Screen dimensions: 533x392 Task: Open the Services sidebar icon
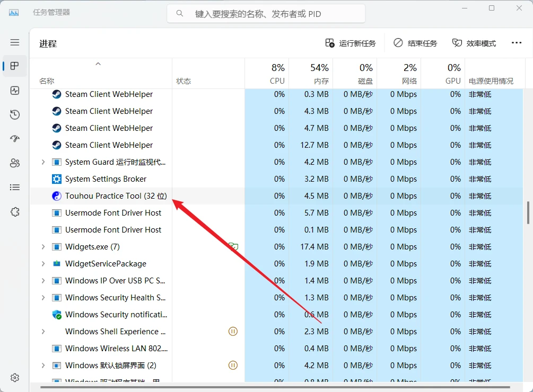[15, 212]
